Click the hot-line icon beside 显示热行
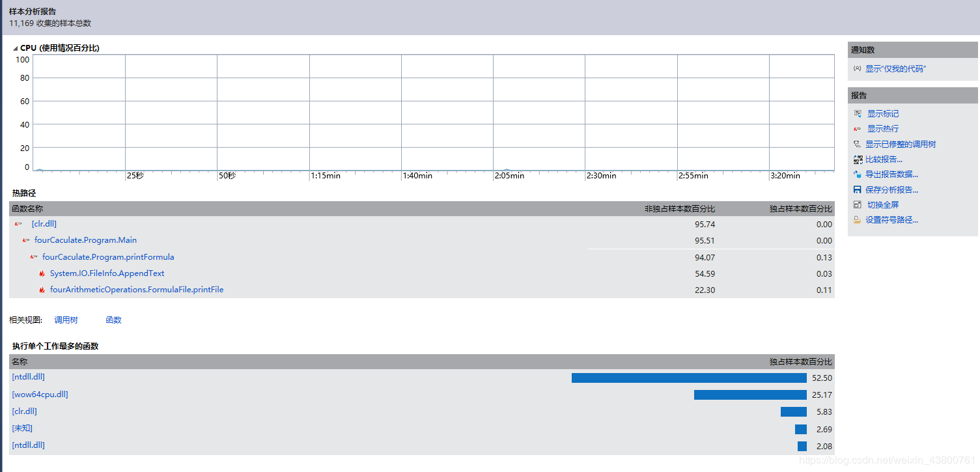 click(x=858, y=129)
